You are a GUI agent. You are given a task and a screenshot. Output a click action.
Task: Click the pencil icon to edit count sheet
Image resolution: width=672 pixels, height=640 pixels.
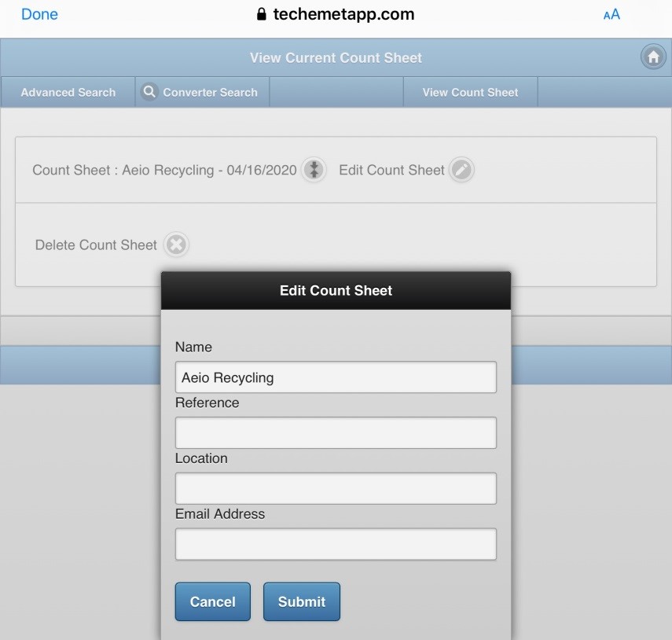[462, 170]
